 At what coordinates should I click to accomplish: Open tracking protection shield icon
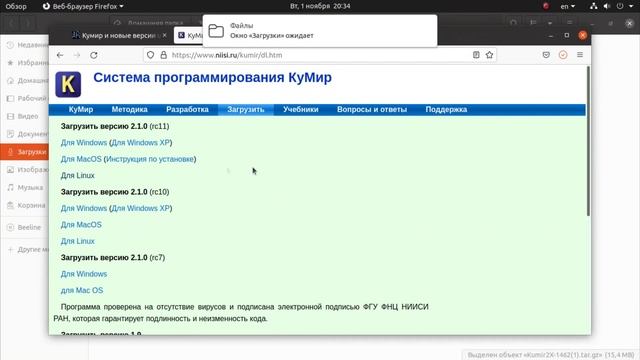[x=151, y=55]
